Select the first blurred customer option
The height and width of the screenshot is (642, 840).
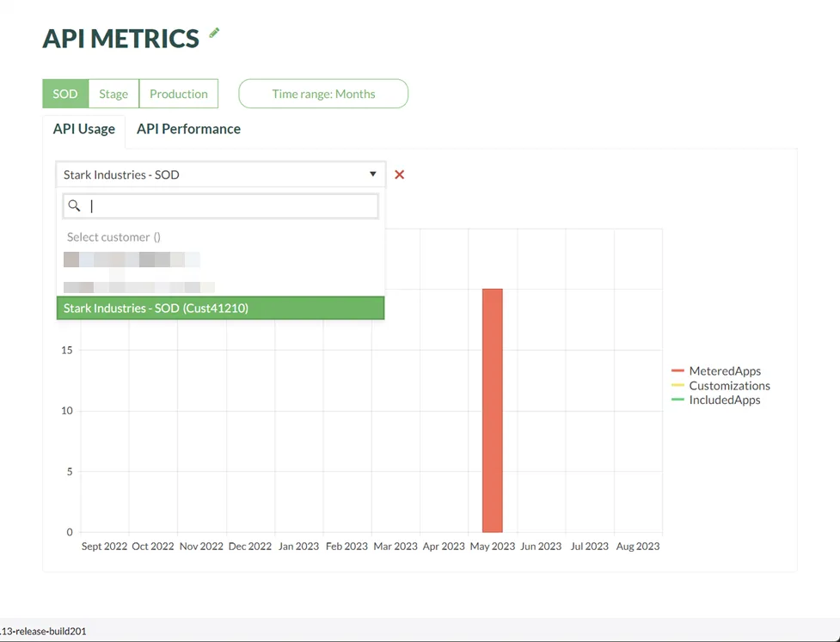pyautogui.click(x=132, y=260)
